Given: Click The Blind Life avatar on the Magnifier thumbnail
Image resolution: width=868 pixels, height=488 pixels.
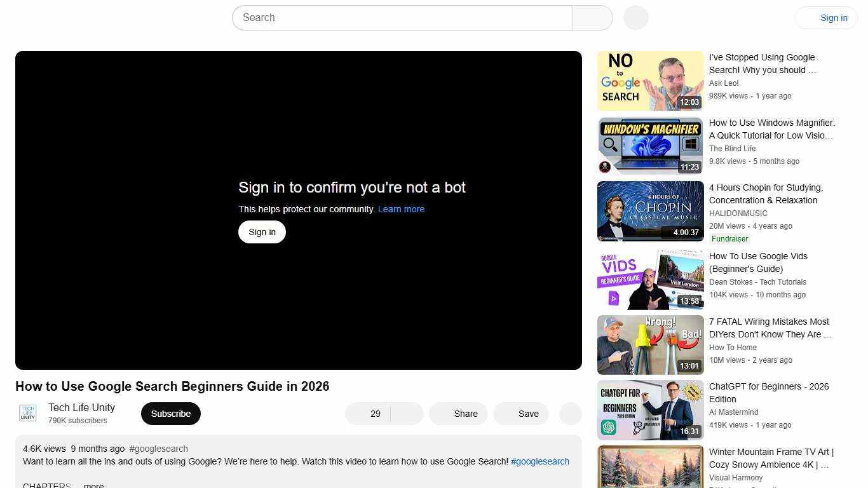Looking at the screenshot, I should point(604,167).
